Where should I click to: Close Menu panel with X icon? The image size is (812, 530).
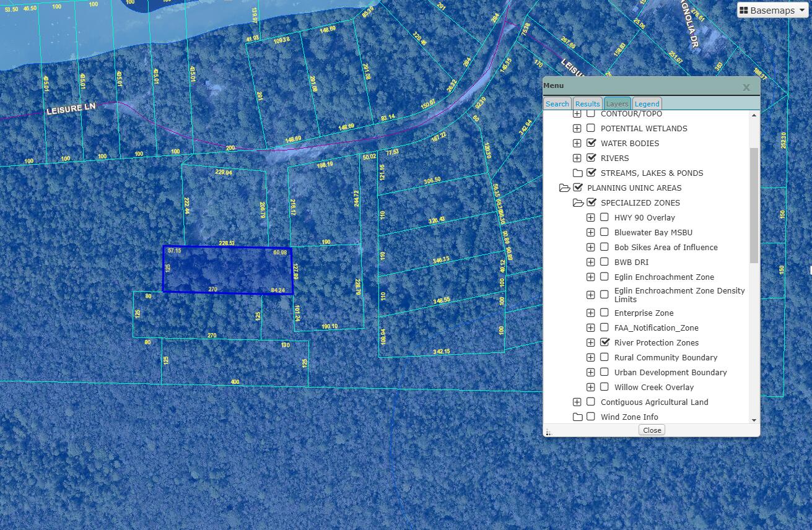tap(746, 87)
